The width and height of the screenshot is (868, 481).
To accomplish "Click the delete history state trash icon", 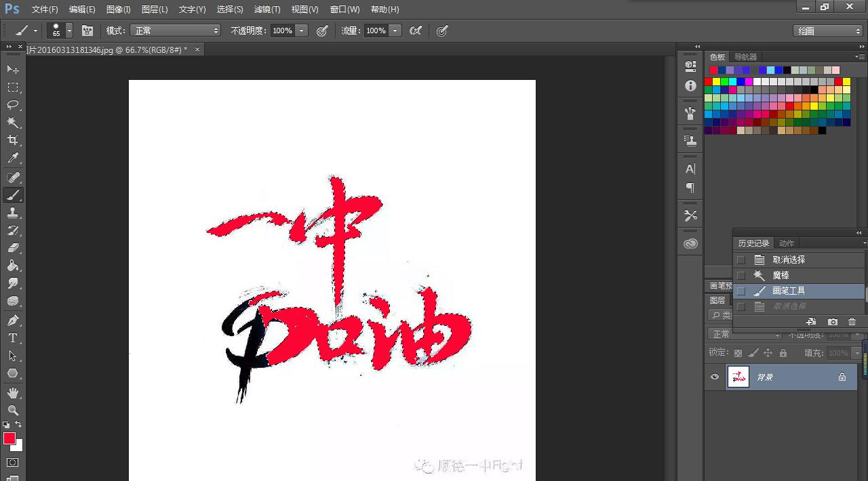I will 852,322.
